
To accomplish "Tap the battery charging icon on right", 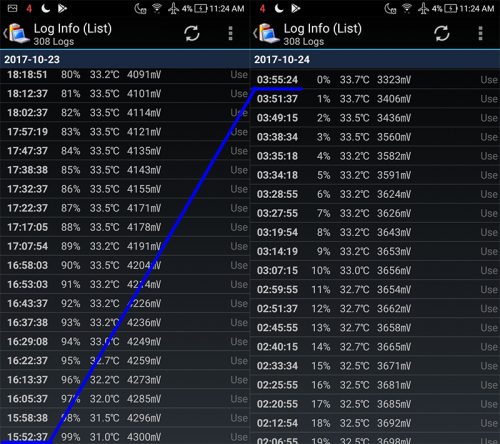I will 451,8.
